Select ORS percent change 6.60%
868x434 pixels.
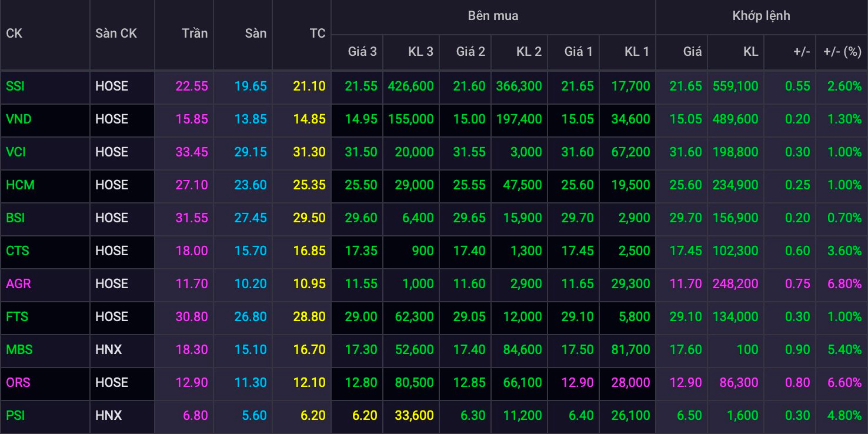pyautogui.click(x=844, y=383)
